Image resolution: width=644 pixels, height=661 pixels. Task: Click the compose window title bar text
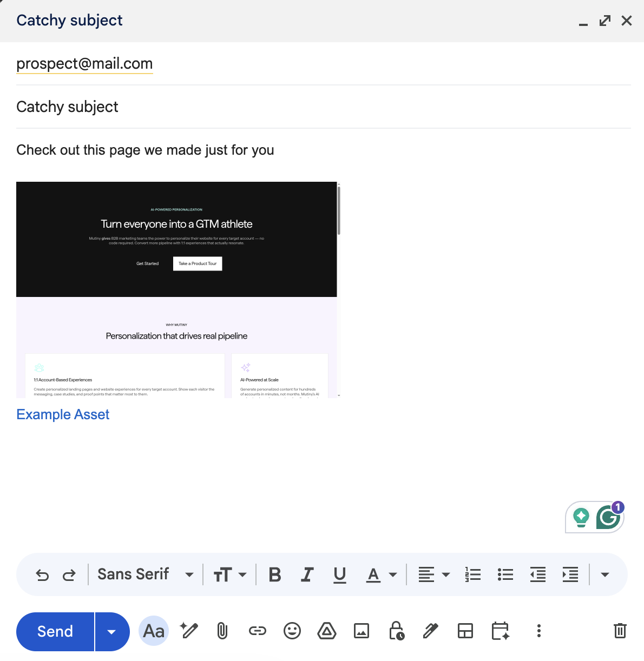pyautogui.click(x=69, y=21)
